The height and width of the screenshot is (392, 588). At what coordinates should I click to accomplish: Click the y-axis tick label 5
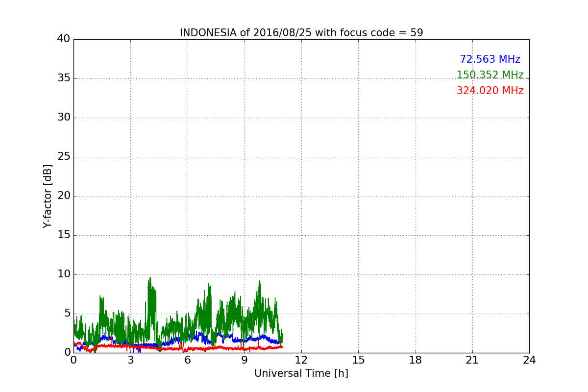pos(67,314)
